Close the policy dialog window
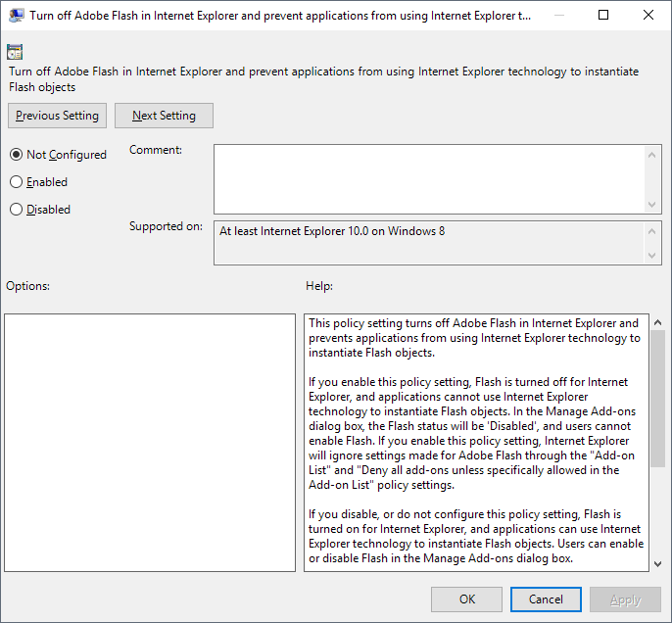Screen dimensions: 672x623 pyautogui.click(x=648, y=15)
